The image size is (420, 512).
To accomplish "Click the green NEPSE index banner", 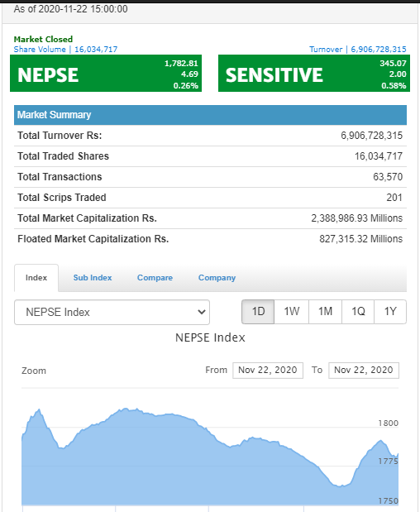I will click(106, 74).
